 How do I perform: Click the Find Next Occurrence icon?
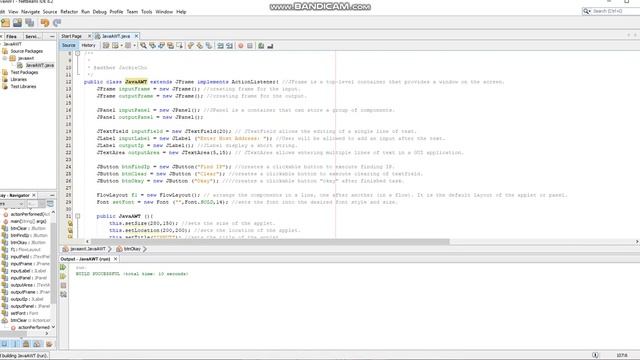tap(161, 46)
